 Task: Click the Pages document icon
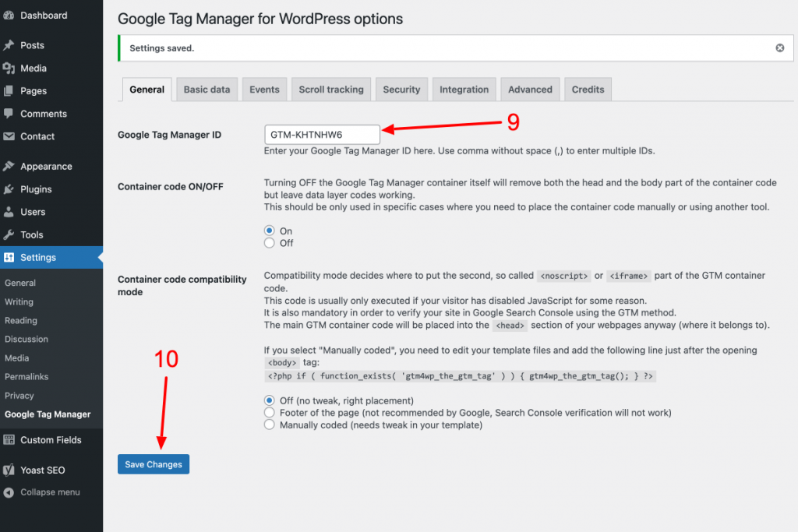(x=8, y=91)
